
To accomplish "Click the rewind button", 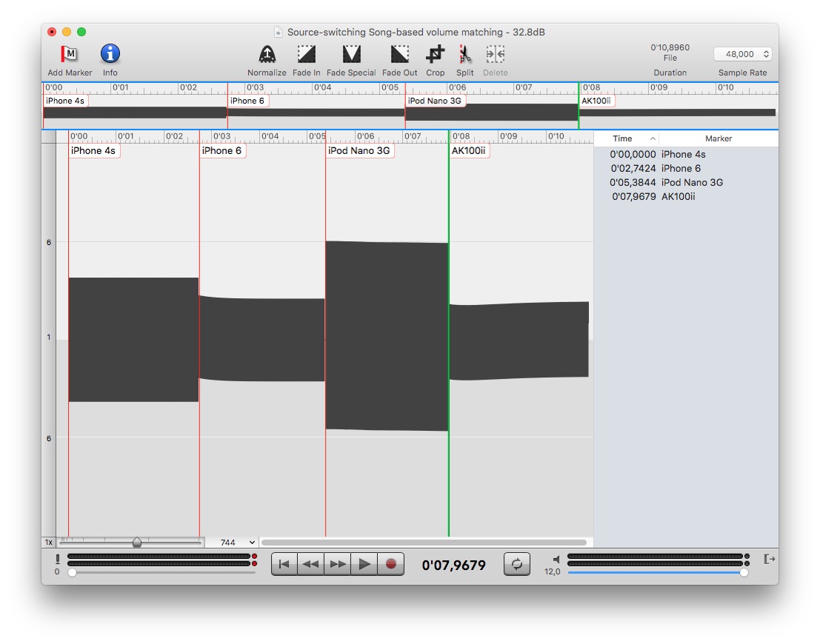I will 310,565.
